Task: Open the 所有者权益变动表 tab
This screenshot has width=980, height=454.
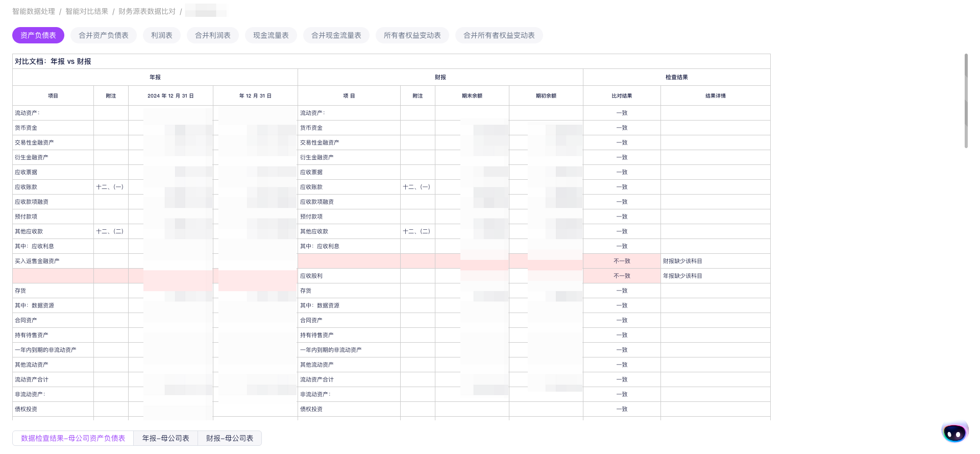Action: pos(412,35)
